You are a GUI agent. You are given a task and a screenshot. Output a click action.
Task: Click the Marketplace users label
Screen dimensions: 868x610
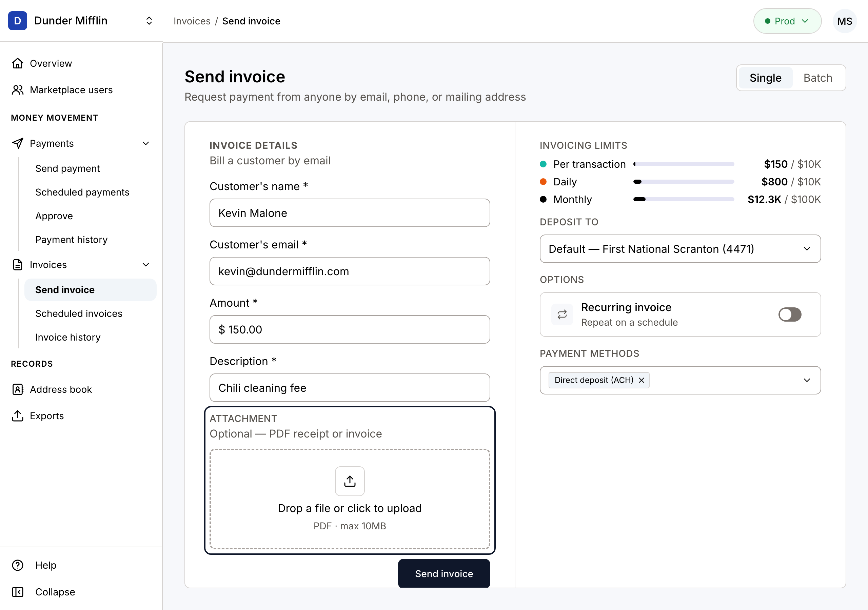pyautogui.click(x=71, y=90)
